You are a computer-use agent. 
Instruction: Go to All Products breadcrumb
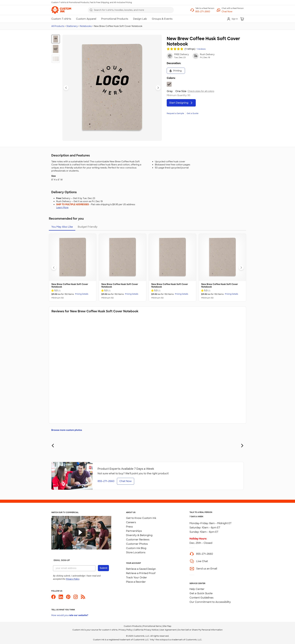tap(58, 26)
